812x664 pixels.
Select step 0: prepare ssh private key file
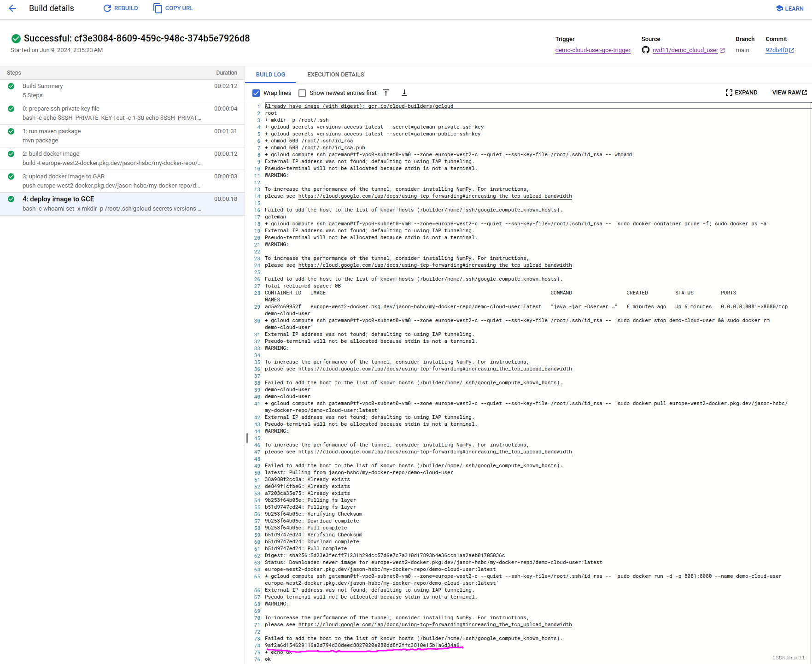tap(122, 113)
